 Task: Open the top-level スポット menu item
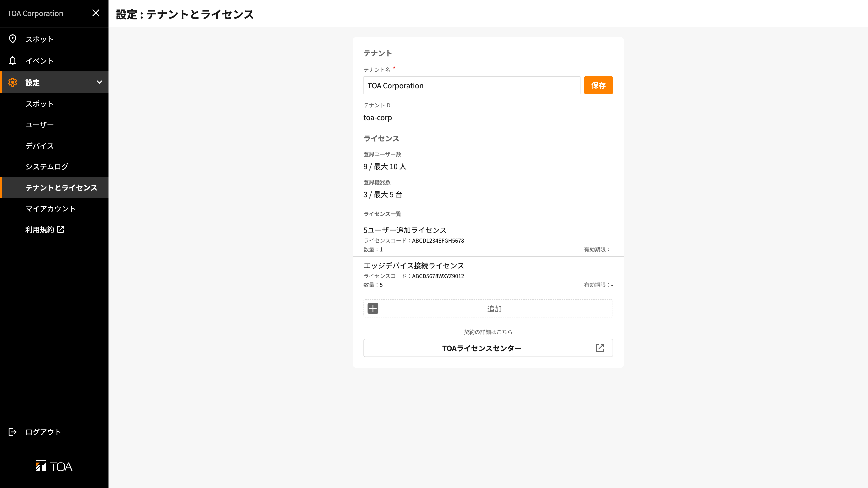[54, 39]
